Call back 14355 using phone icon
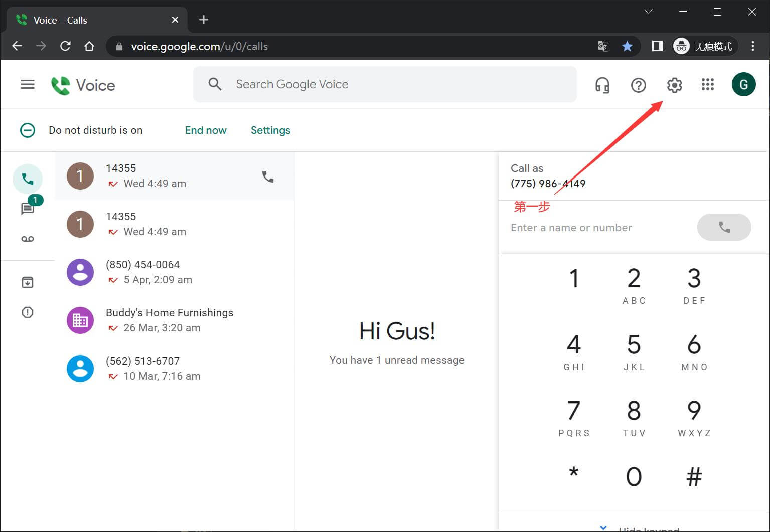Screen dimensions: 770x532 [268, 176]
